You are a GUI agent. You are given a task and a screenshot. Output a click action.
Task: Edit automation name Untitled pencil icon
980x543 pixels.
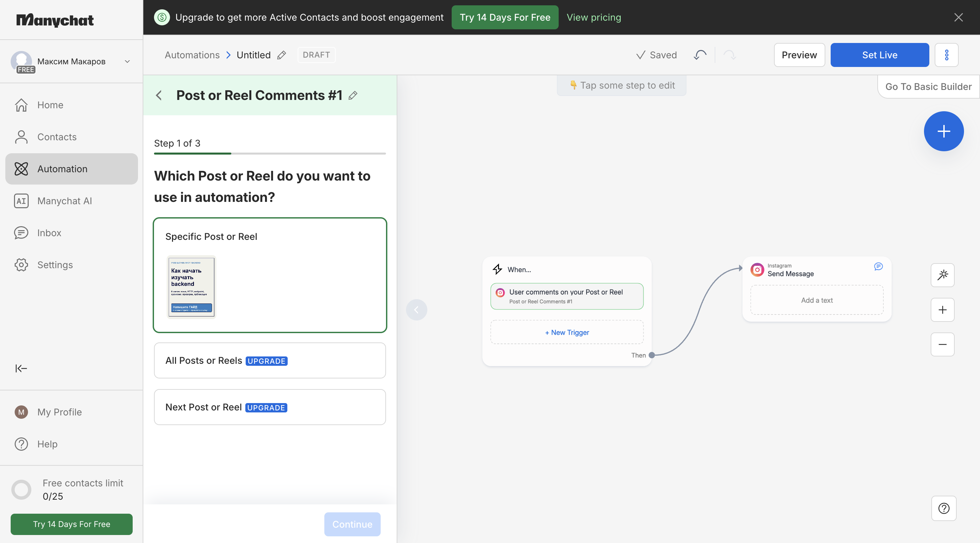click(x=282, y=55)
